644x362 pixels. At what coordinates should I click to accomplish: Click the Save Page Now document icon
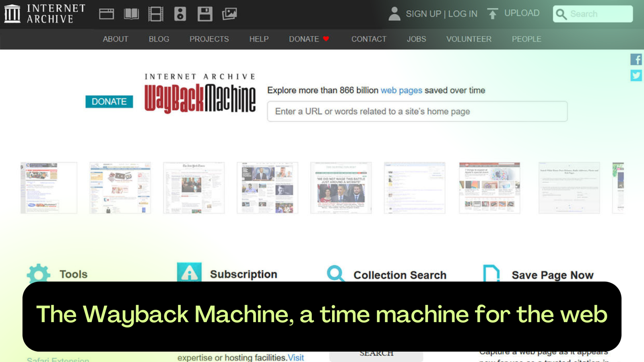[x=491, y=274]
